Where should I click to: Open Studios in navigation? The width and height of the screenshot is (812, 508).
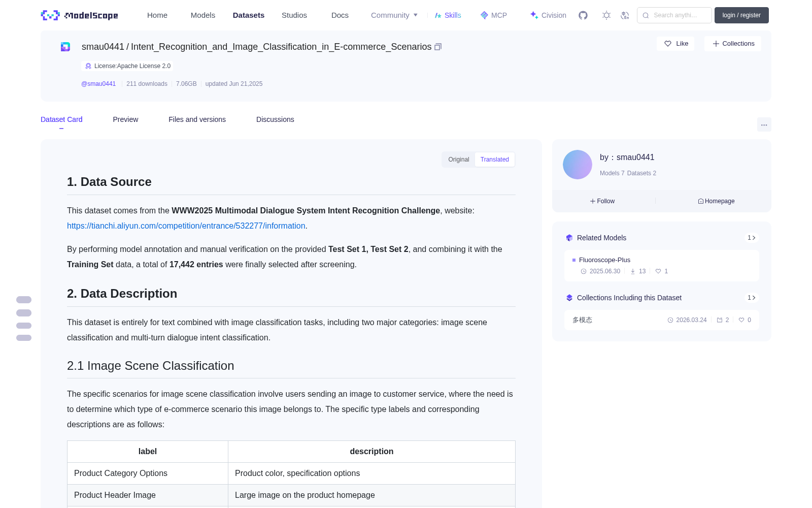point(294,15)
